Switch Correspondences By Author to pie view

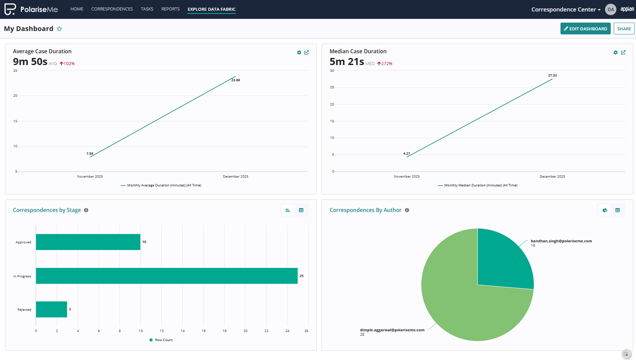(605, 210)
